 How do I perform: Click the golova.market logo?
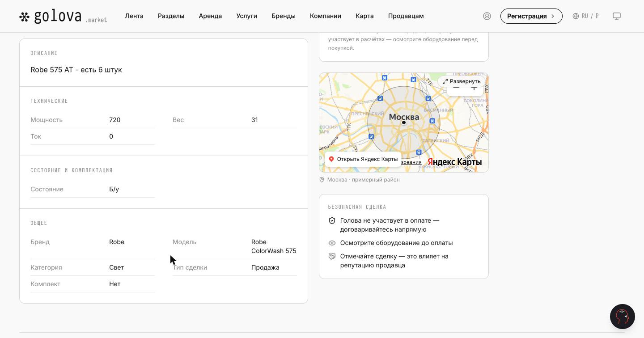[63, 17]
